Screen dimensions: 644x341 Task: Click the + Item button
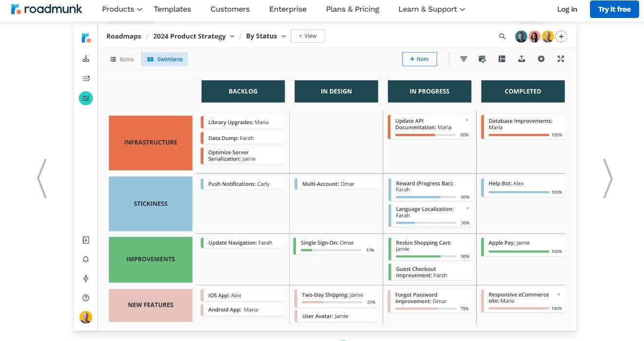(x=419, y=59)
